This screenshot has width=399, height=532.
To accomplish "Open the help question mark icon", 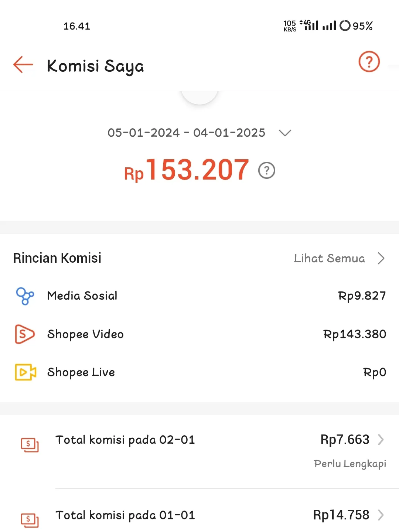I will pos(369,62).
